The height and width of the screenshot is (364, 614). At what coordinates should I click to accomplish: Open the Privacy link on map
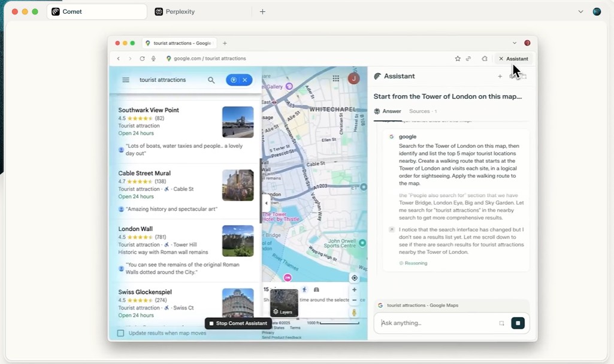268,333
